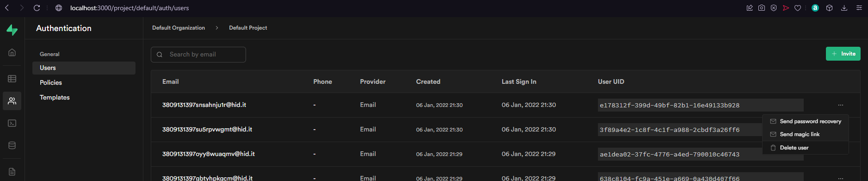
Task: Click the browser camera snapshot icon
Action: pos(762,8)
